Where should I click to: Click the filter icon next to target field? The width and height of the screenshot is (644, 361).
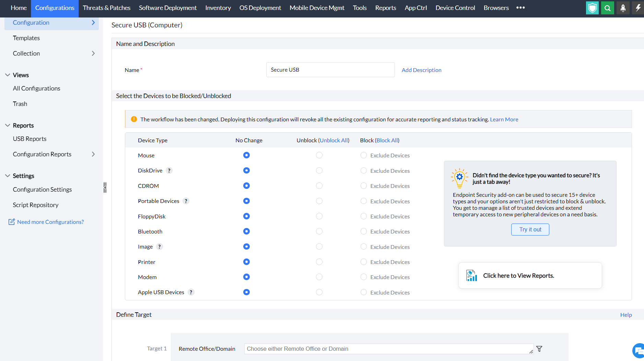[539, 349]
